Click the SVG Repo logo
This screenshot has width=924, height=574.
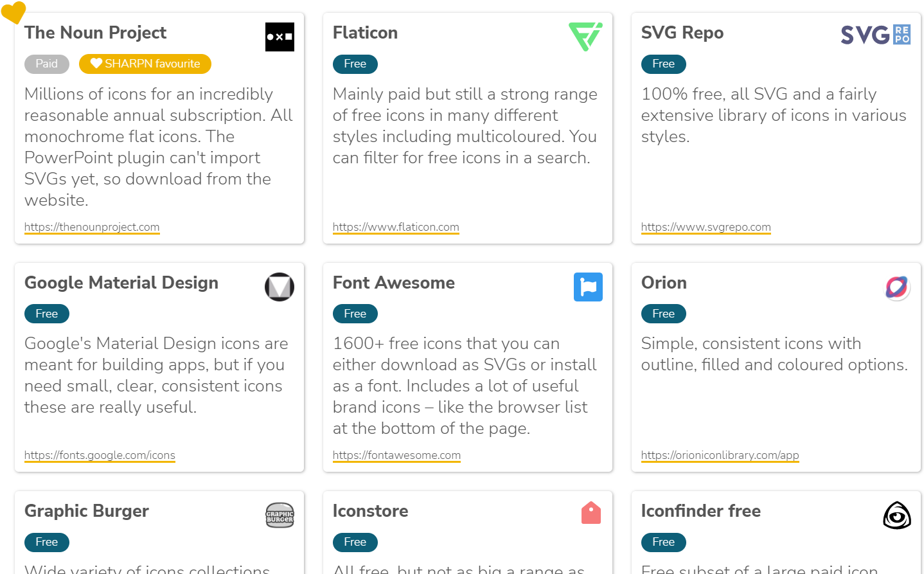coord(876,35)
